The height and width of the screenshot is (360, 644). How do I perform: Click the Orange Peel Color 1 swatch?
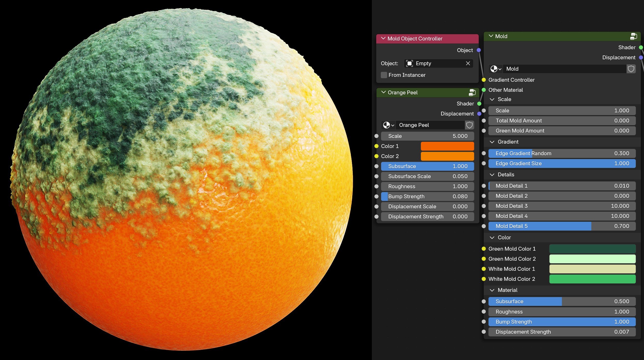447,146
